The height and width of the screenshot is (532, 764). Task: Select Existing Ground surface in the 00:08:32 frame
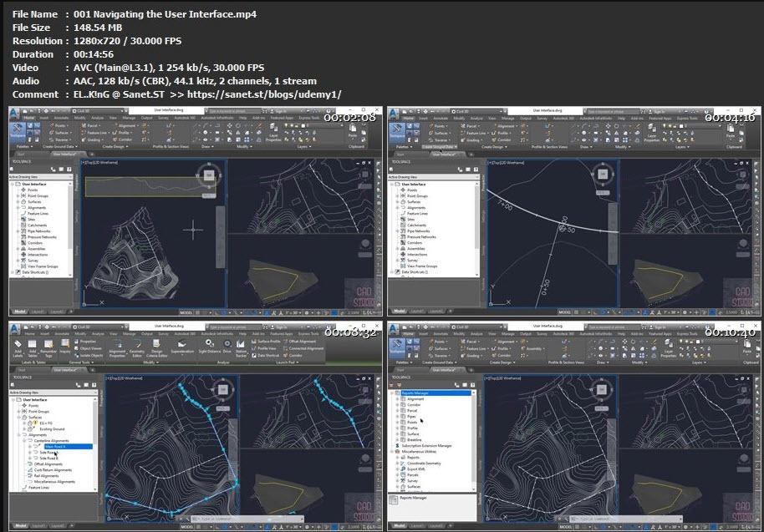[52, 428]
